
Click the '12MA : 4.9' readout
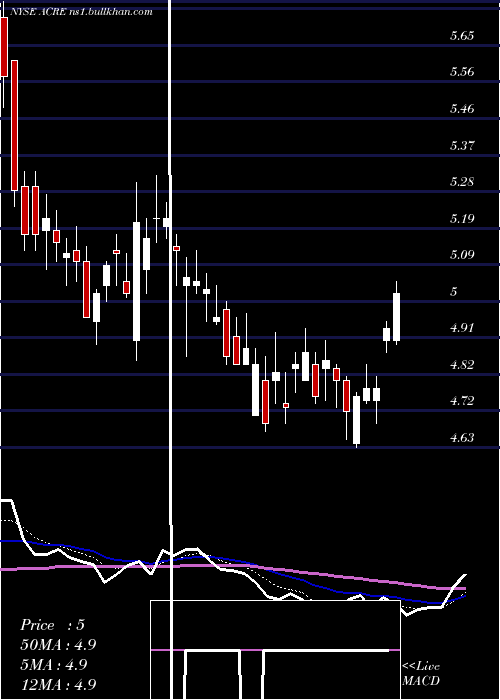point(58,684)
